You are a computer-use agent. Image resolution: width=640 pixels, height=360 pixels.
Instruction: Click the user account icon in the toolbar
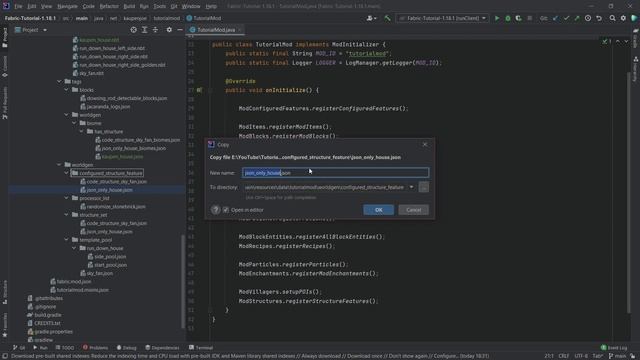pyautogui.click(x=371, y=18)
